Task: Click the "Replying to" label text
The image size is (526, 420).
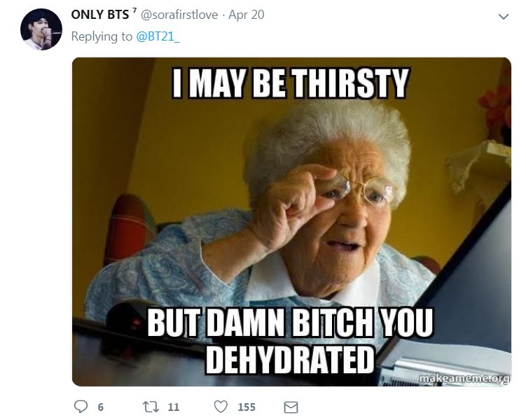Action: (x=102, y=36)
